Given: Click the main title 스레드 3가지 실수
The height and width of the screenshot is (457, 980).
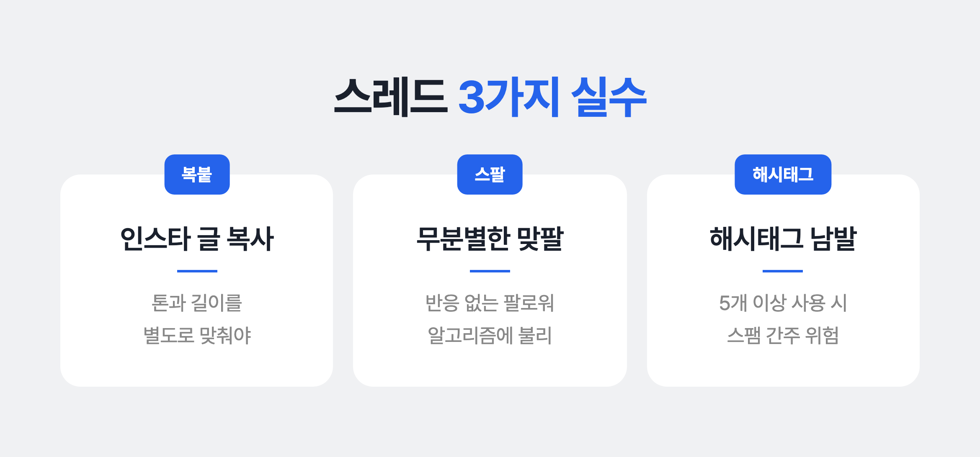Looking at the screenshot, I should pyautogui.click(x=490, y=97).
